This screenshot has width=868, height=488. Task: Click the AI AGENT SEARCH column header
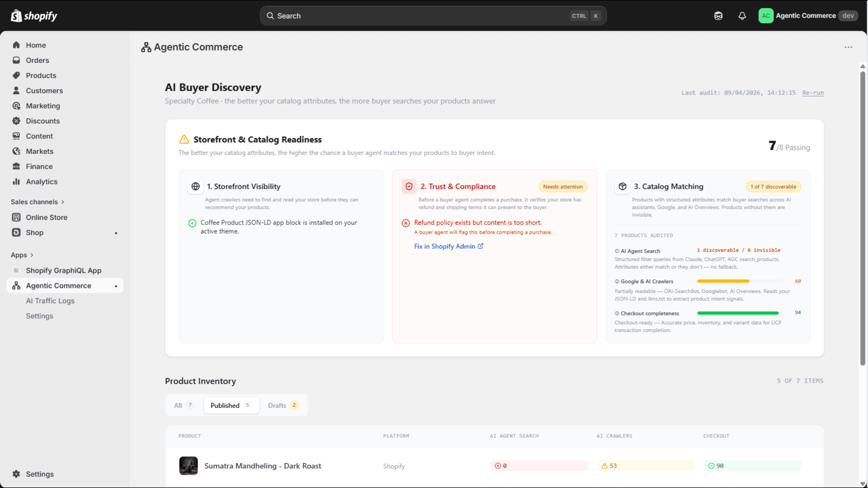[514, 436]
